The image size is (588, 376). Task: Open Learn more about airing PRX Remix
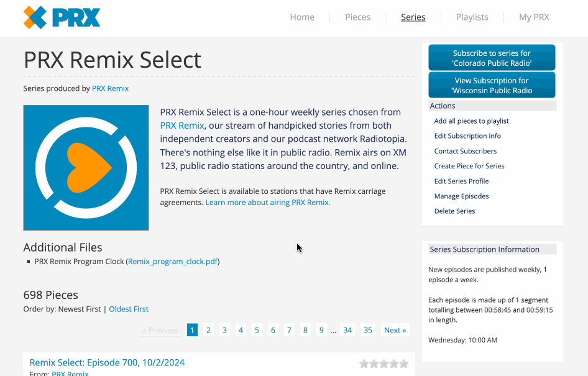268,203
